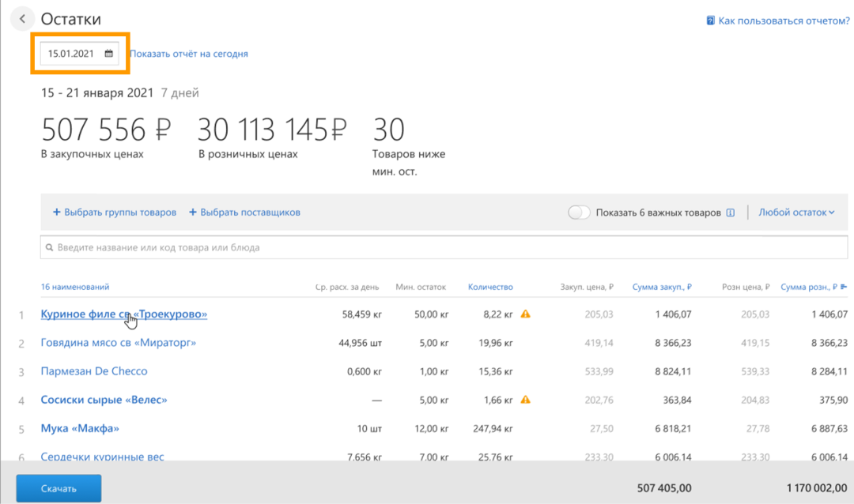Click the 15 - 21 января 2021 period
The width and height of the screenshot is (854, 504).
(97, 93)
